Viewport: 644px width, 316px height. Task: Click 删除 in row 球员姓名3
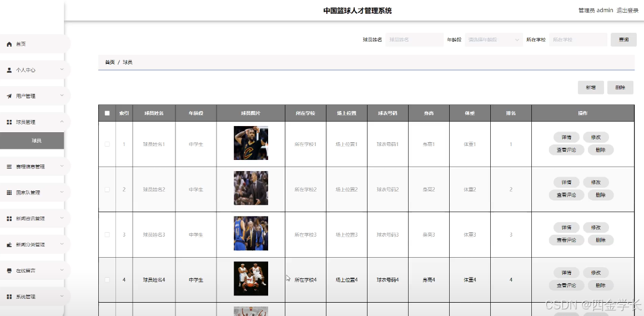click(x=601, y=240)
